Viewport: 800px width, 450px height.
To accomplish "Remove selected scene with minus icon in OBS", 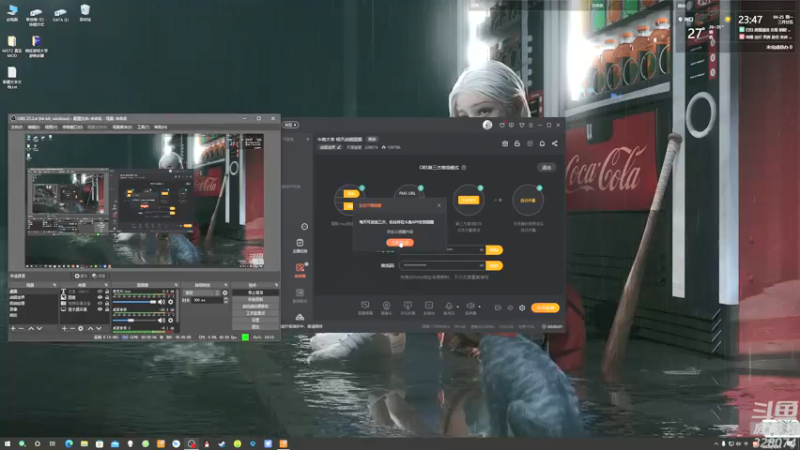I will tap(21, 329).
